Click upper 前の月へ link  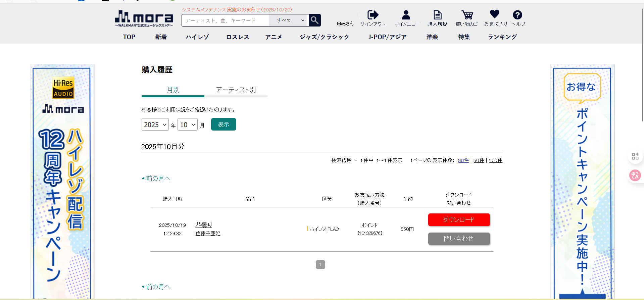156,179
